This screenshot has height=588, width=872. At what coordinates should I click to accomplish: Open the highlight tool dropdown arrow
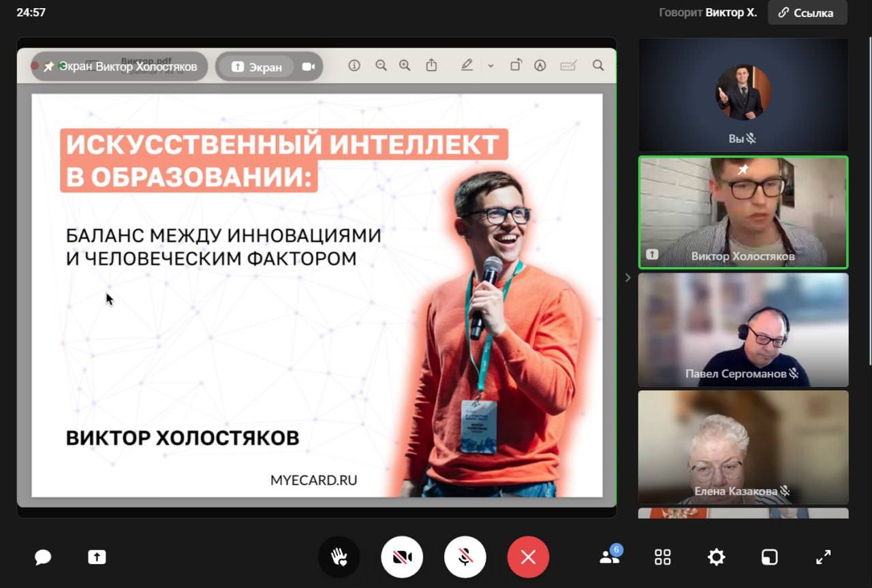pos(490,66)
